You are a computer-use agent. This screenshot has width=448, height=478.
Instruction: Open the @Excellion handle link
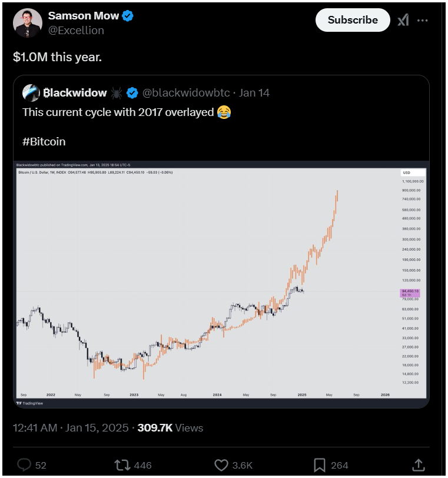pyautogui.click(x=76, y=31)
